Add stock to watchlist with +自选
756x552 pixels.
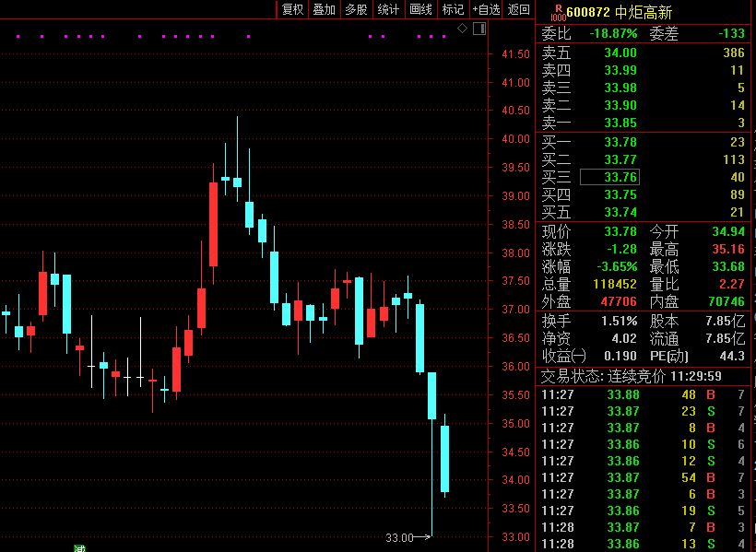[486, 9]
